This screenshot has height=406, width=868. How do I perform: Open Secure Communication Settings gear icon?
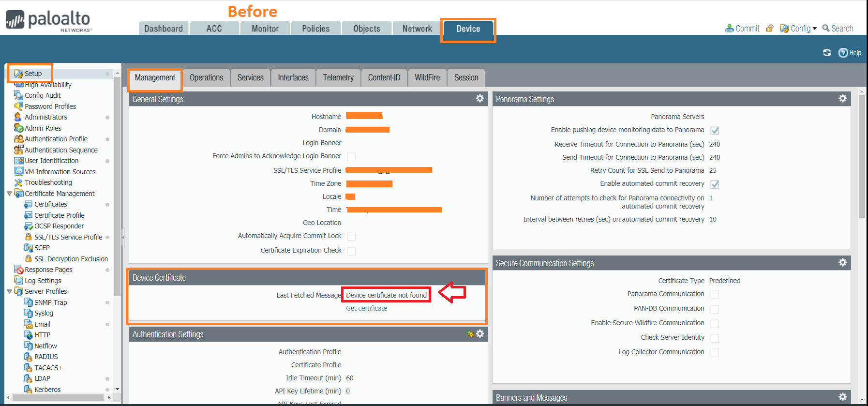842,262
